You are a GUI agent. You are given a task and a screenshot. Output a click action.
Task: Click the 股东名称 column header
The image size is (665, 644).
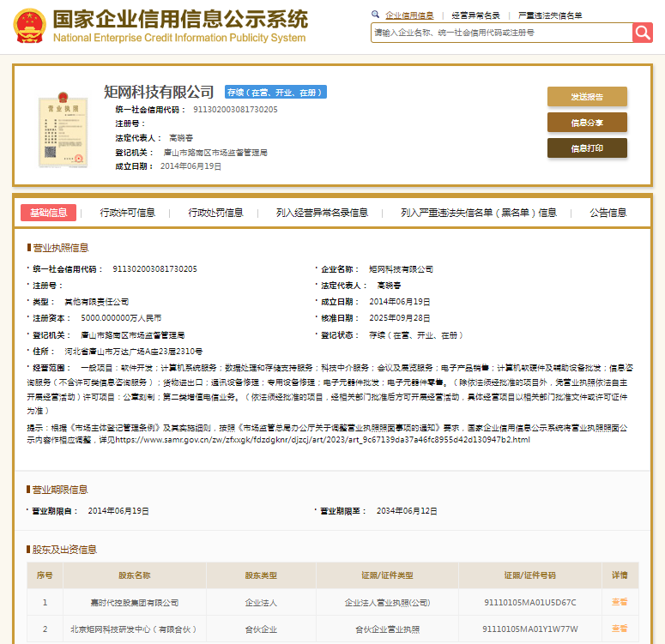coord(135,575)
